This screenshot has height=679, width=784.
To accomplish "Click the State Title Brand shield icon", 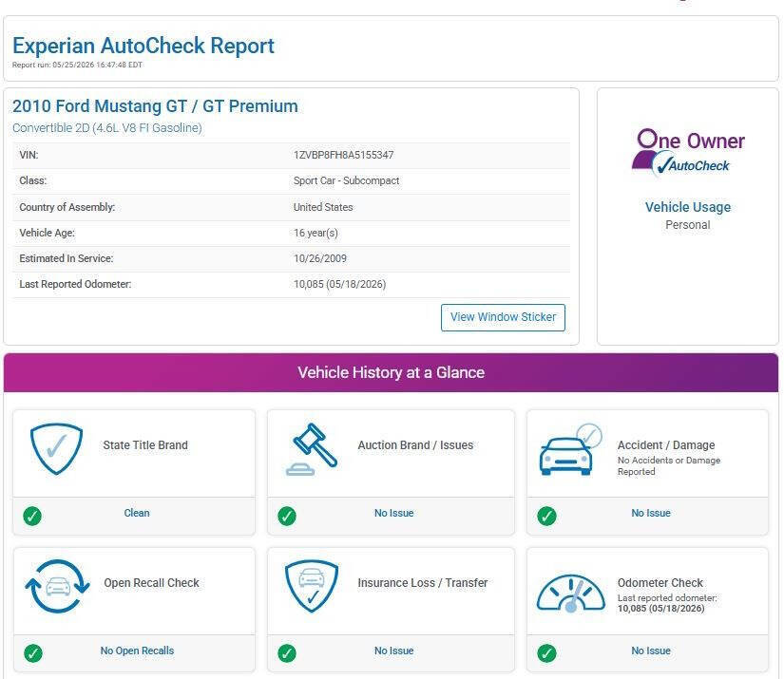I will (56, 448).
